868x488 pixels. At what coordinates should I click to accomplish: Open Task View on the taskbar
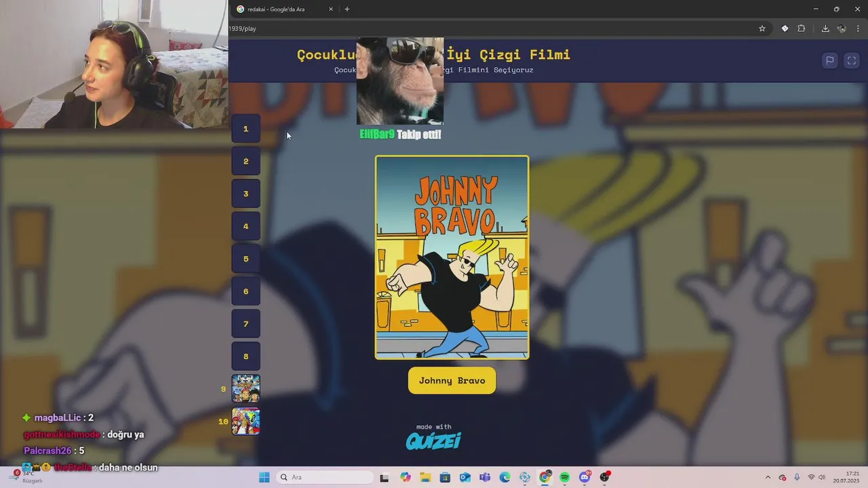384,477
